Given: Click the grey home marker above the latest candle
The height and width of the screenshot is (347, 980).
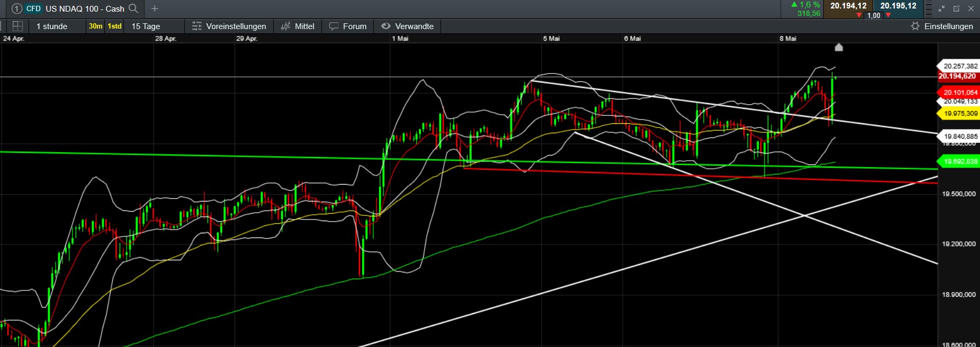Looking at the screenshot, I should (839, 47).
